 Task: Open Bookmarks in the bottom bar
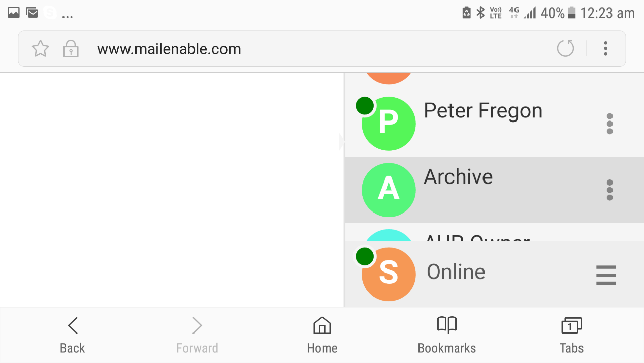tap(447, 336)
